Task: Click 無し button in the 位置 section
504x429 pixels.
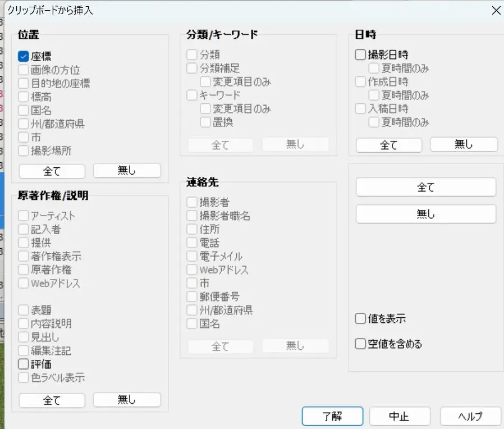Action: click(127, 171)
